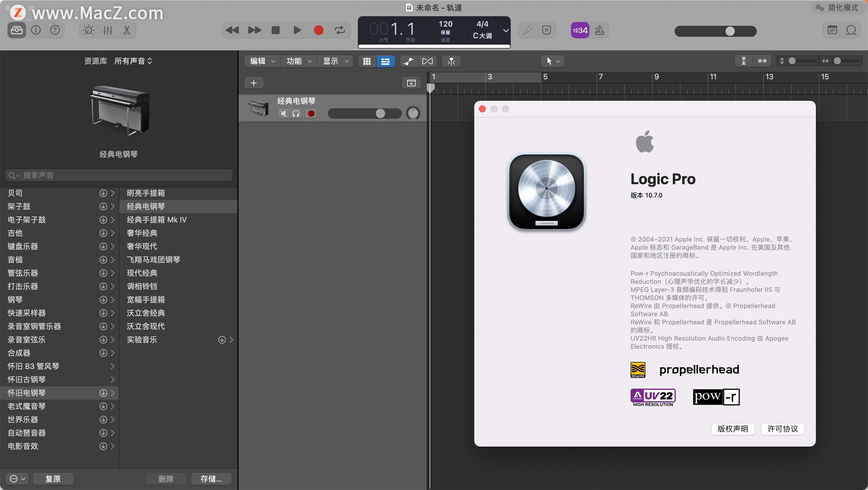This screenshot has width=868, height=490.
Task: Open the 编辑 menu dropdown
Action: 262,61
